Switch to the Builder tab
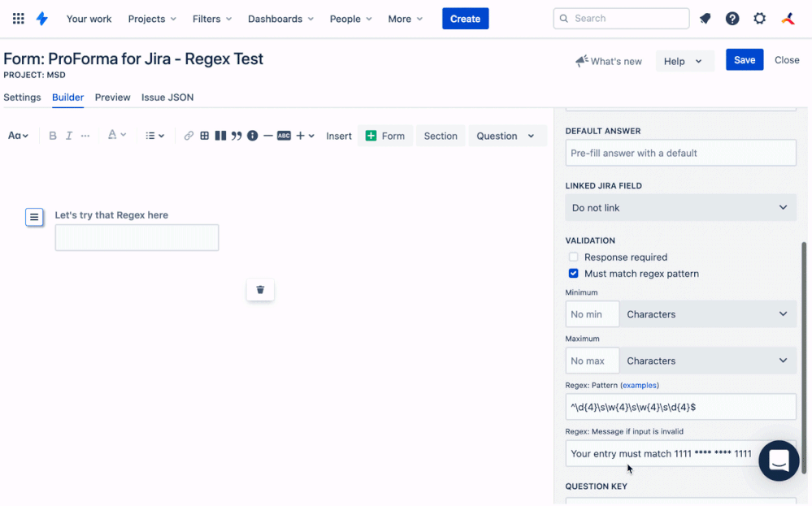Screen dimensions: 812x506 pyautogui.click(x=67, y=97)
